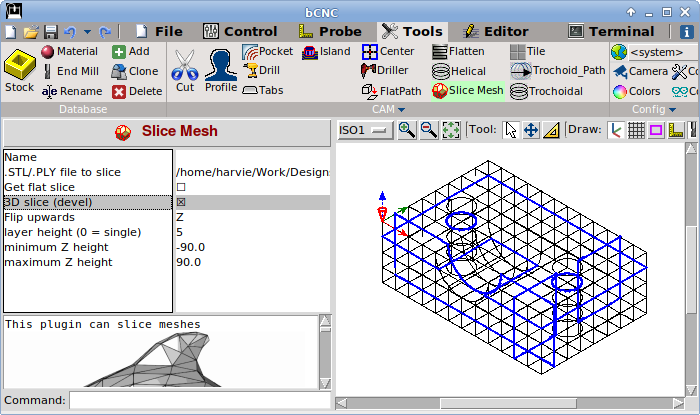Click the blue info/about icon
The image size is (700, 415).
[x=686, y=32]
